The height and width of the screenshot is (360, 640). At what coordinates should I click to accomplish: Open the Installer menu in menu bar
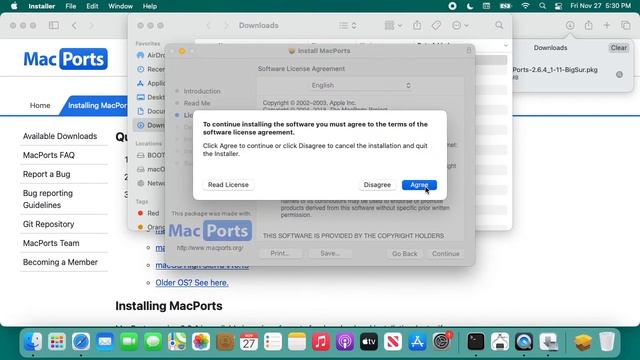pos(42,6)
